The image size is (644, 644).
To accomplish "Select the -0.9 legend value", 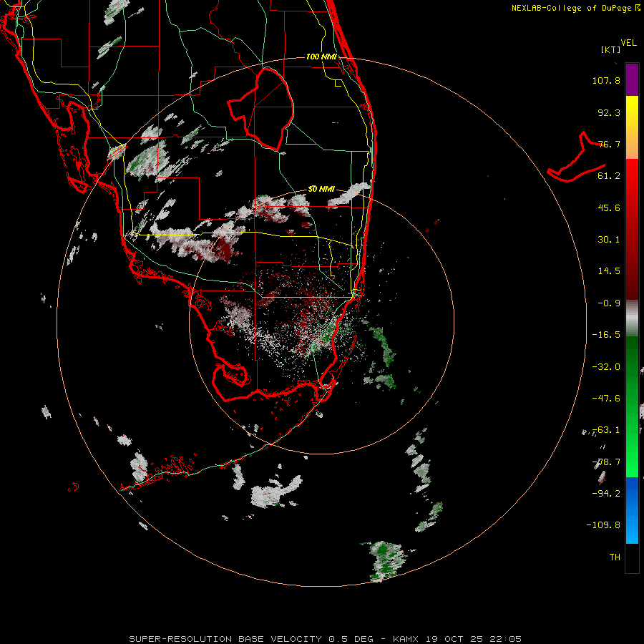I will (x=609, y=303).
